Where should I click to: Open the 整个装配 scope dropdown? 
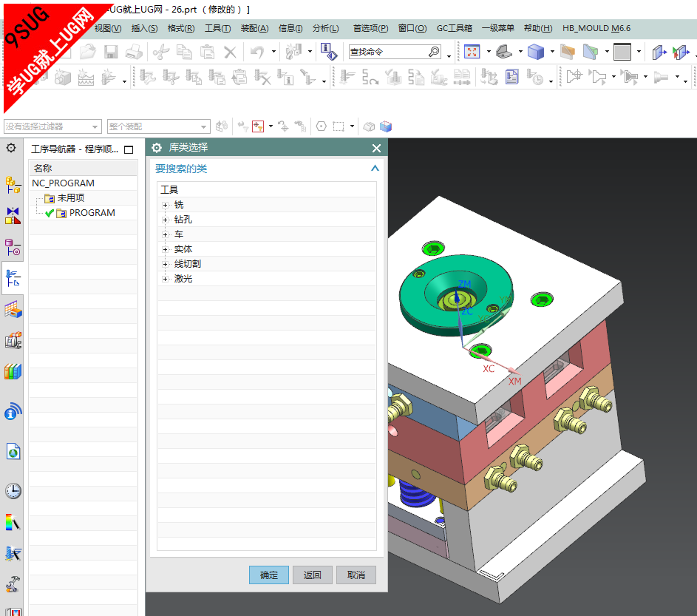(x=158, y=126)
